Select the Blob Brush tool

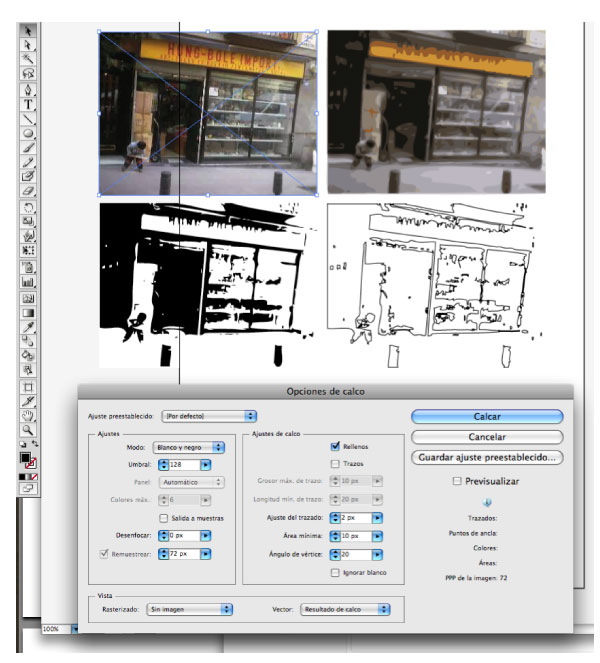(28, 176)
